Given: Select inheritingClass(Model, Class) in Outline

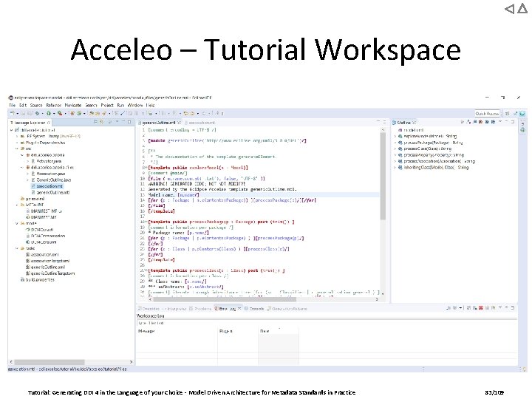Looking at the screenshot, I should (x=433, y=167).
